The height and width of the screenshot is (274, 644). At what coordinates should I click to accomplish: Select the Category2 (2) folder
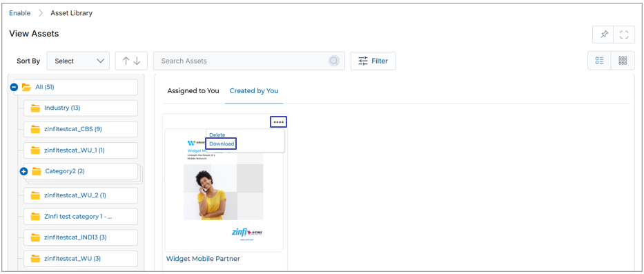coord(81,171)
